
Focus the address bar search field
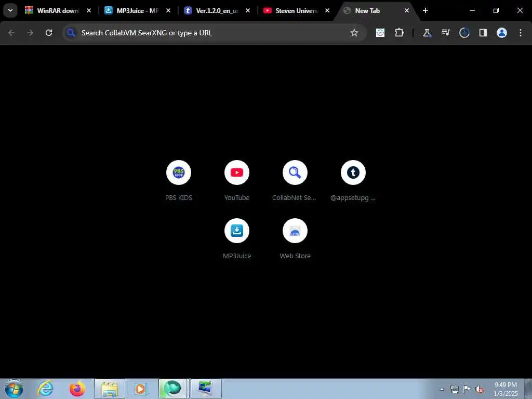(x=214, y=33)
